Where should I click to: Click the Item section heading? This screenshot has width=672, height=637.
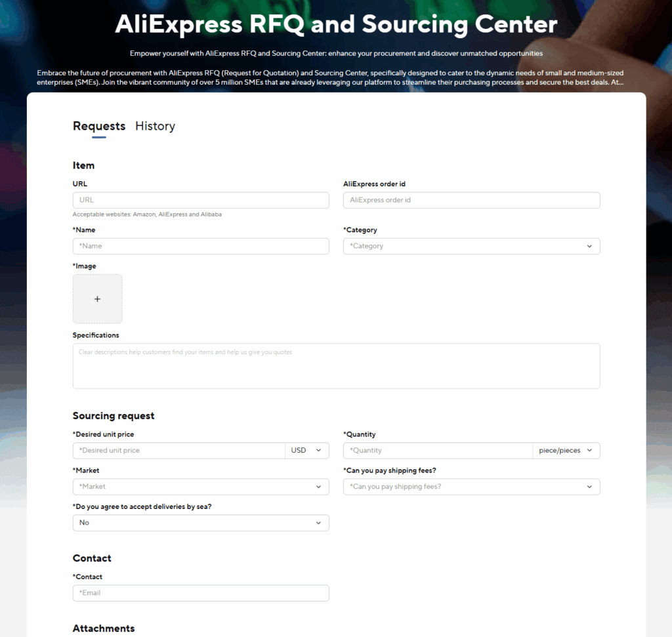click(83, 165)
